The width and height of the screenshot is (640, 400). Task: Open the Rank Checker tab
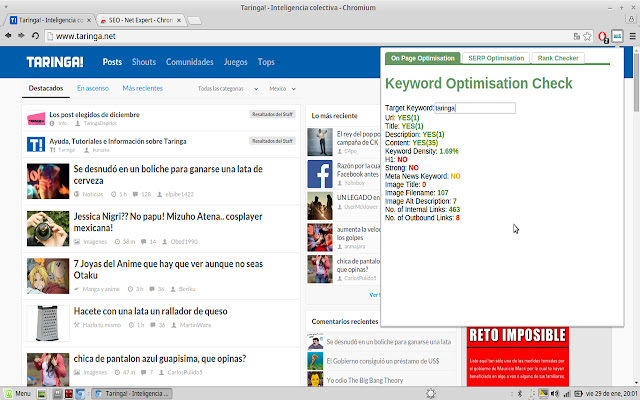pos(558,58)
